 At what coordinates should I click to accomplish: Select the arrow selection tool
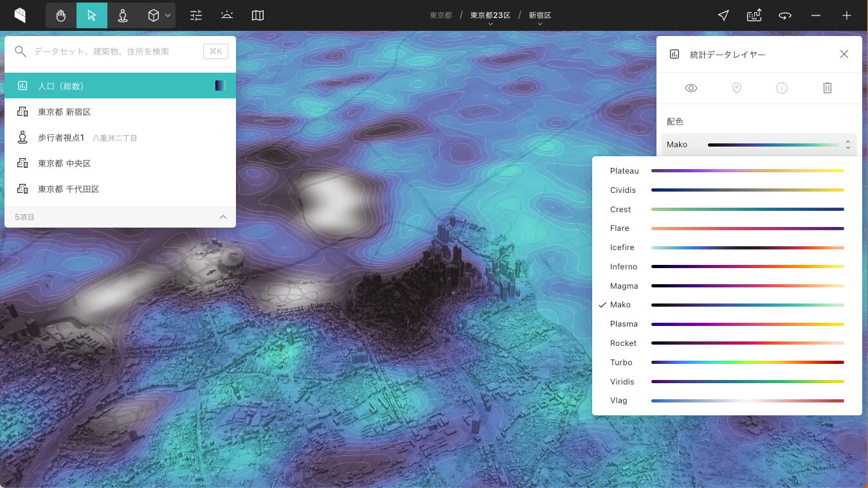[92, 15]
